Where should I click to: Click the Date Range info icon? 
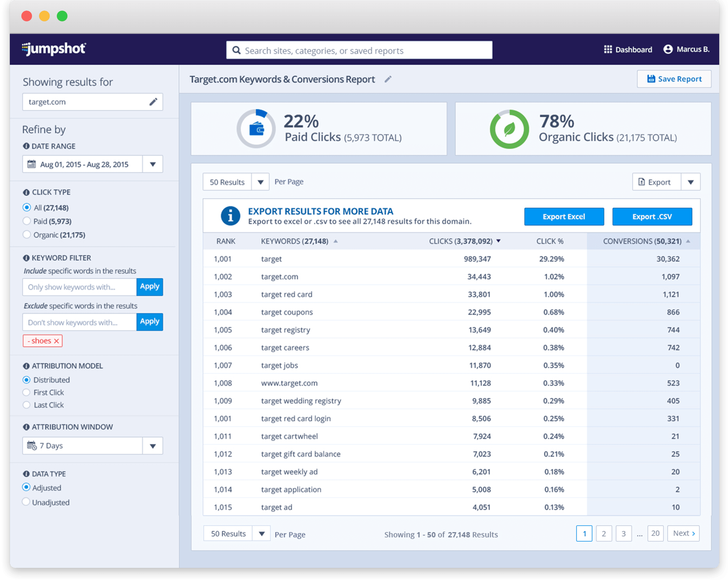tap(26, 146)
